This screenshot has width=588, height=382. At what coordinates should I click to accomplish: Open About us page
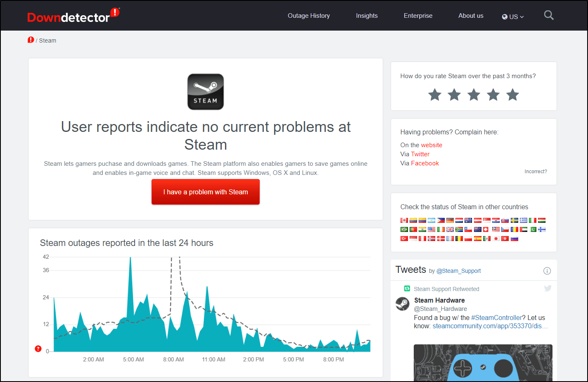click(x=471, y=16)
